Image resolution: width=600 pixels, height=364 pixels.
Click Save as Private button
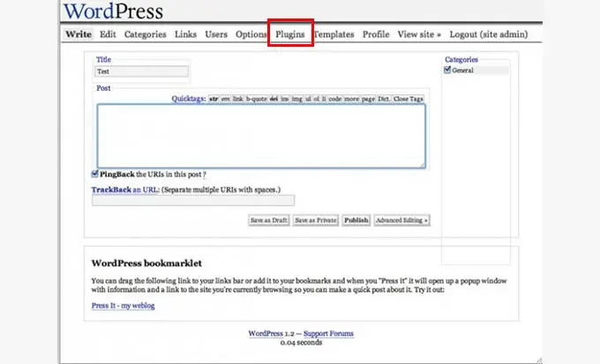click(x=316, y=220)
